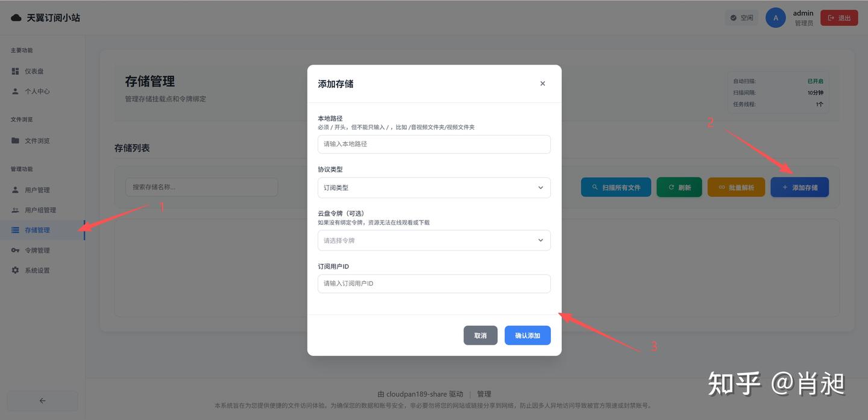Click the 空闲 status indicator
Screen dimensions: 868x420
pyautogui.click(x=741, y=17)
